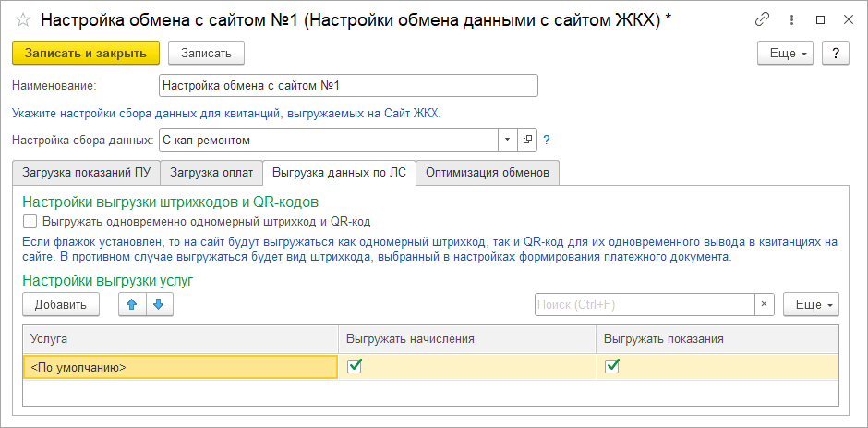Click 'Добавить' to add a service
Screen dimensions: 868x428
[61, 304]
